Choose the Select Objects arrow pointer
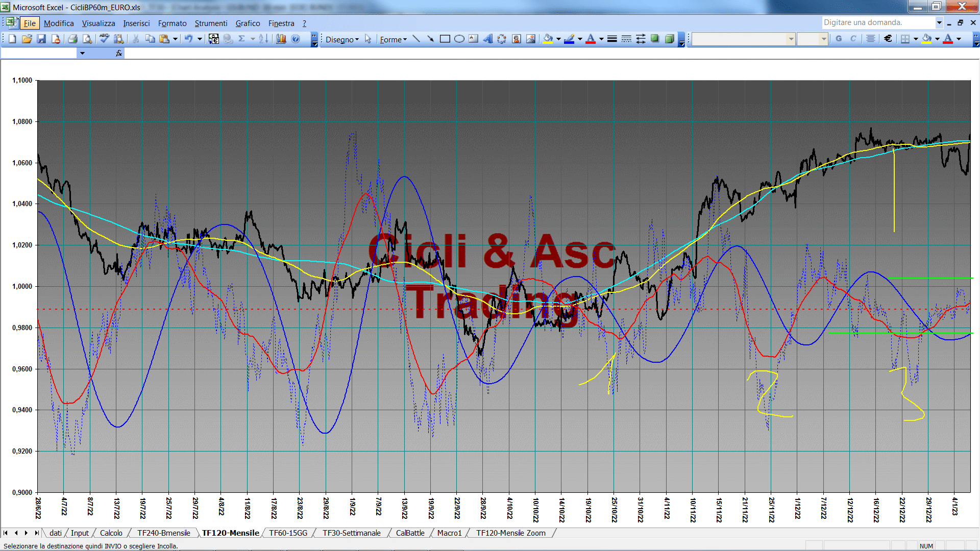This screenshot has height=551, width=980. 368,39
